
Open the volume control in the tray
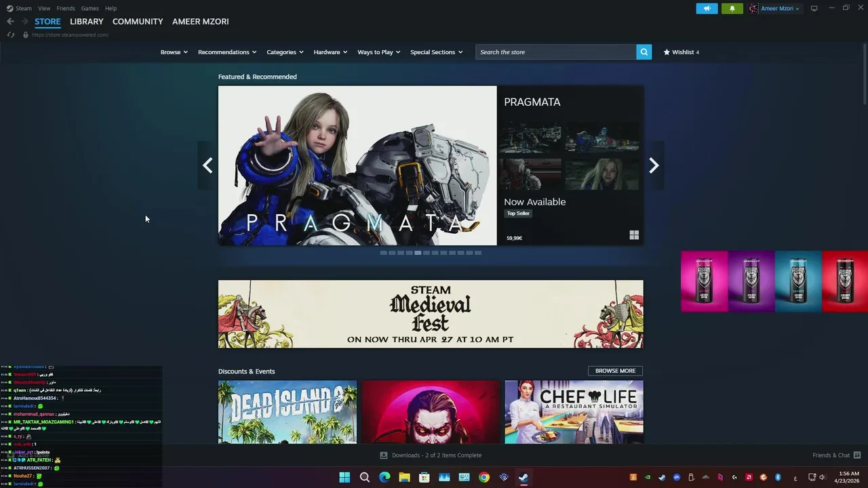click(x=822, y=477)
